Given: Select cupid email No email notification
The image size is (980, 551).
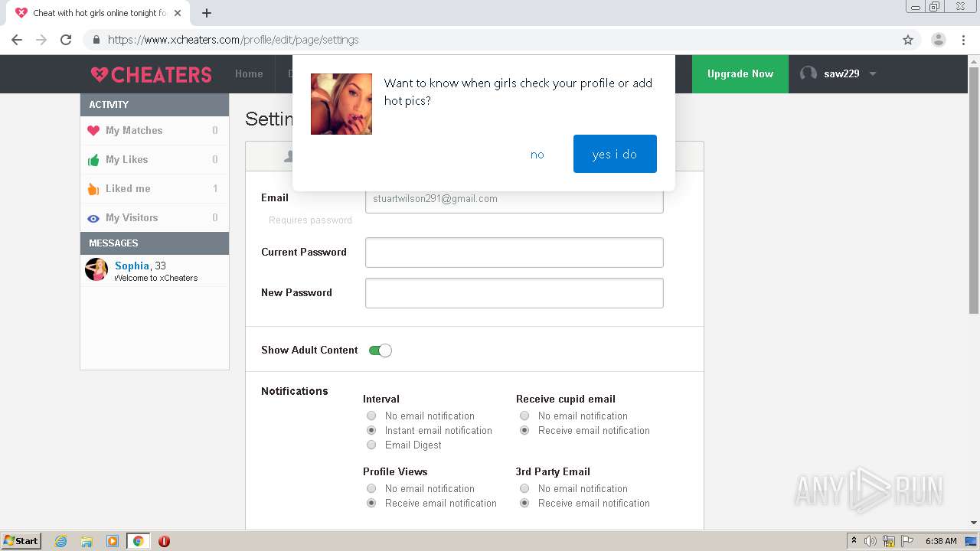Looking at the screenshot, I should [524, 416].
